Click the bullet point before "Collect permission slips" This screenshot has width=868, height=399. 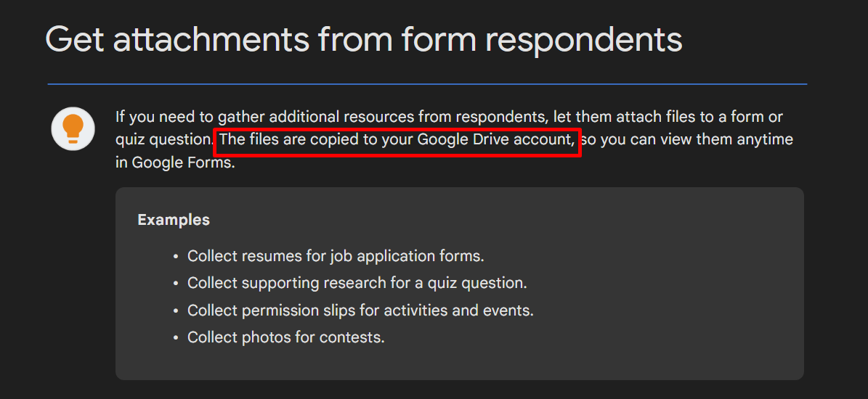point(175,311)
